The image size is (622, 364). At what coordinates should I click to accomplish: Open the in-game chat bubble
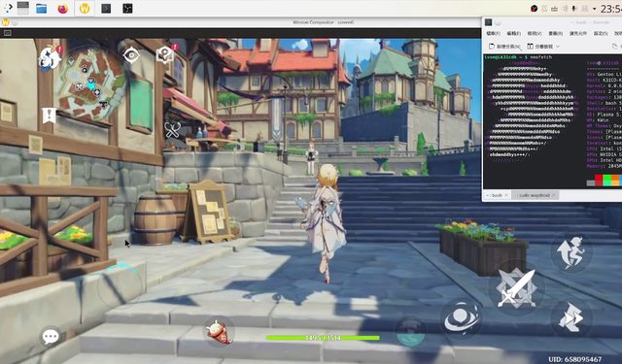click(51, 337)
